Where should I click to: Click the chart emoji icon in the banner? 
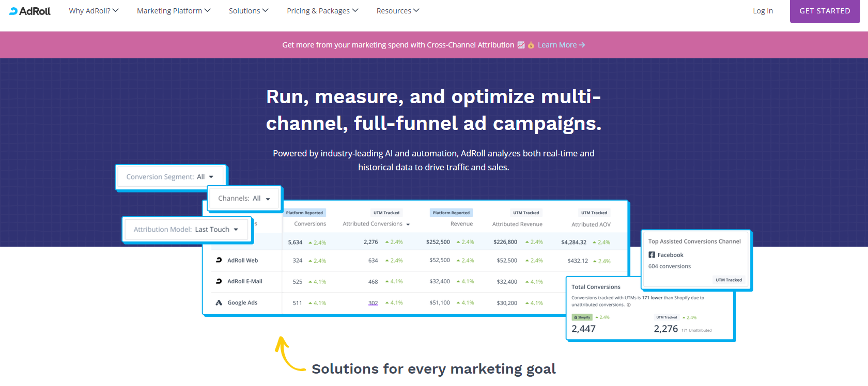pyautogui.click(x=521, y=45)
